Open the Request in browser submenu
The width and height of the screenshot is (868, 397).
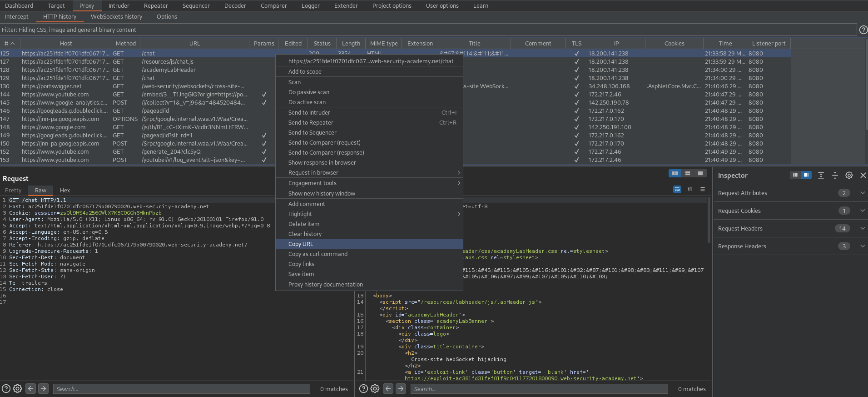[369, 173]
